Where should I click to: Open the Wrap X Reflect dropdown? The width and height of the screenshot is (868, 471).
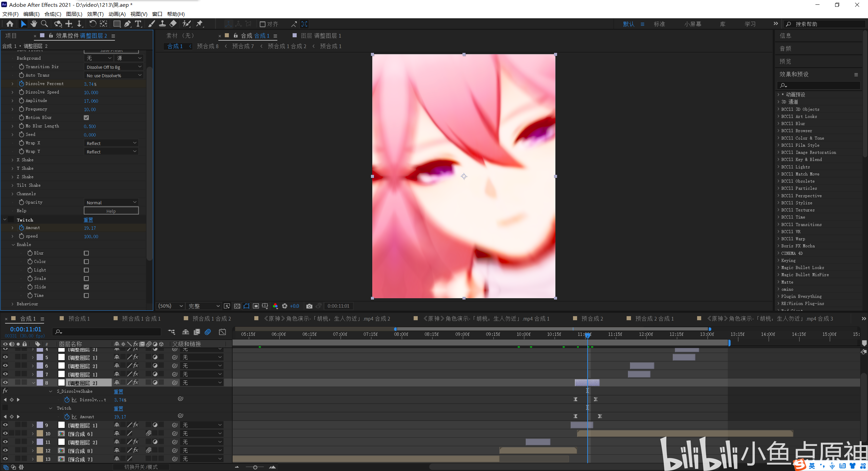coord(111,143)
